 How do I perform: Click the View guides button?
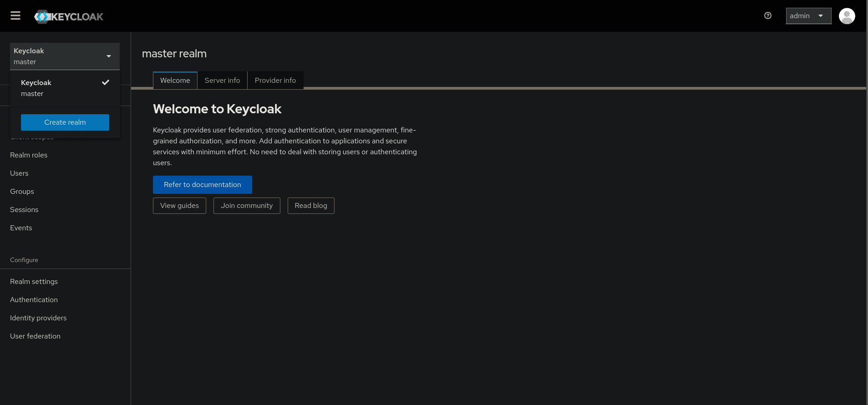coord(179,206)
